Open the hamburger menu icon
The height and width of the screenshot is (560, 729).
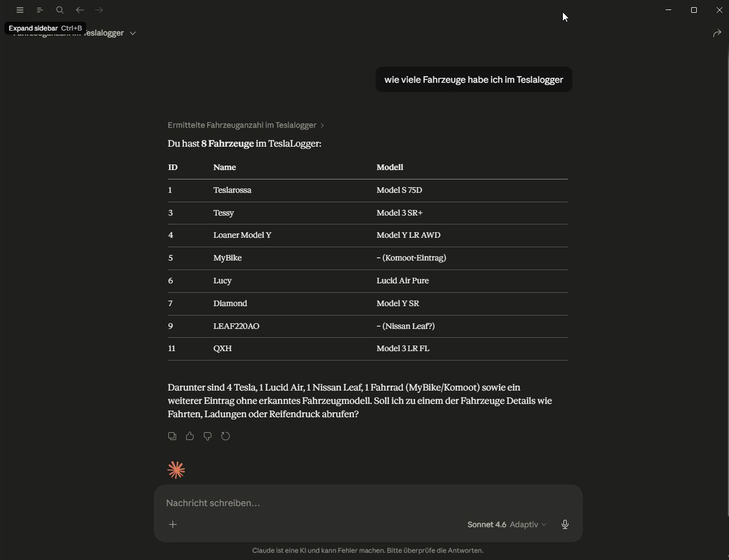(20, 10)
